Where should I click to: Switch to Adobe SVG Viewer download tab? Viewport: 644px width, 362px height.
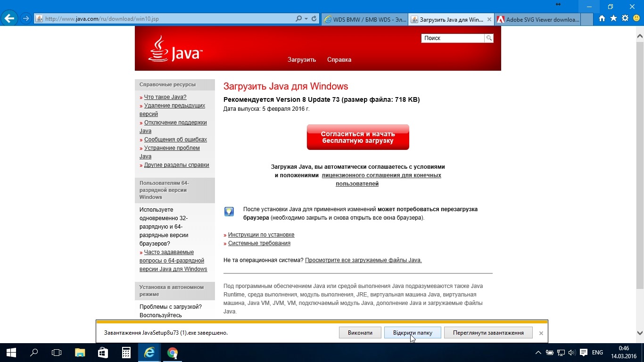click(x=537, y=19)
